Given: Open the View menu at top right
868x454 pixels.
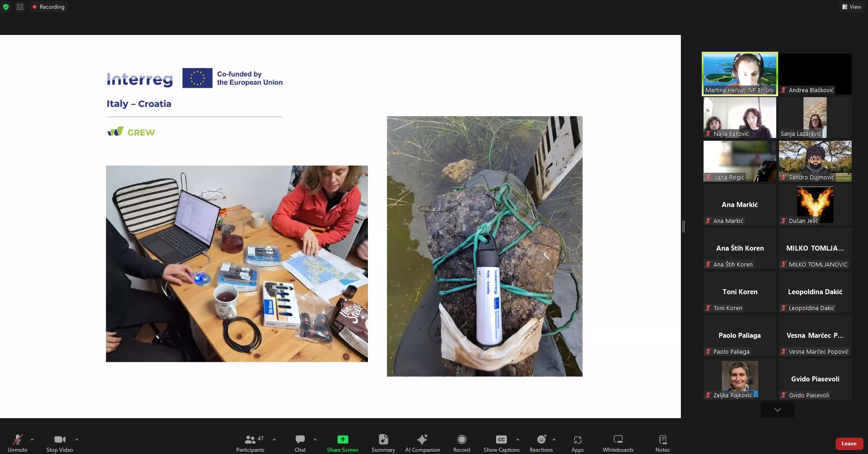Looking at the screenshot, I should (x=851, y=7).
